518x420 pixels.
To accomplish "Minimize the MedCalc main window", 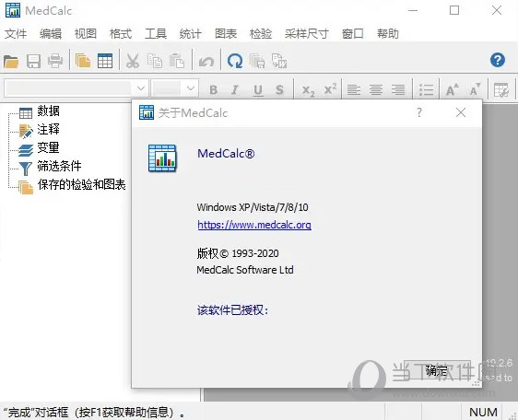I will coord(413,10).
